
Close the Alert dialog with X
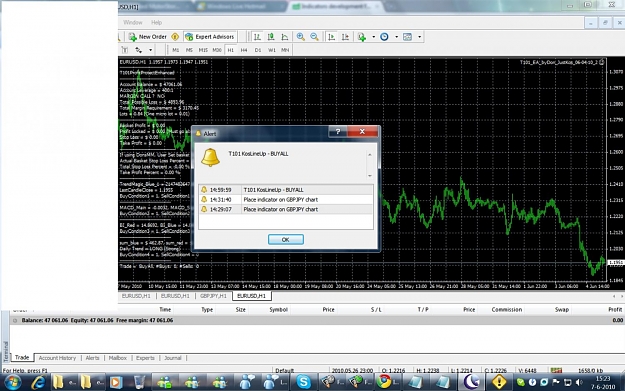point(362,132)
